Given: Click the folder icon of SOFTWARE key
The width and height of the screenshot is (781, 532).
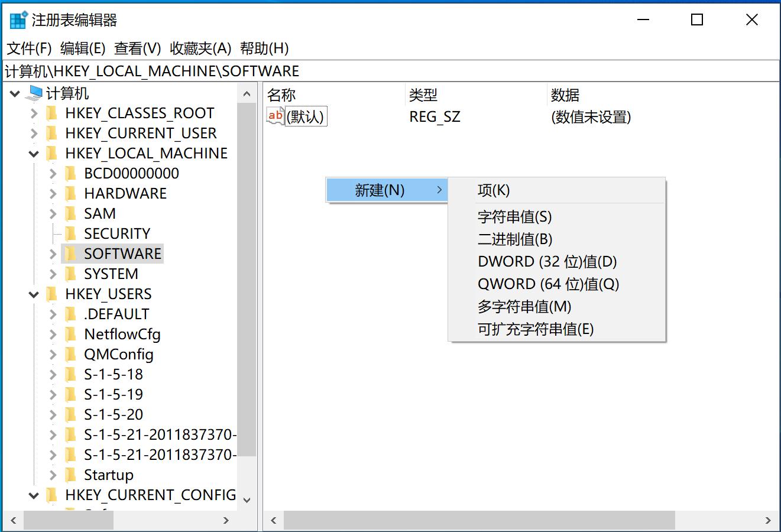Looking at the screenshot, I should [70, 253].
